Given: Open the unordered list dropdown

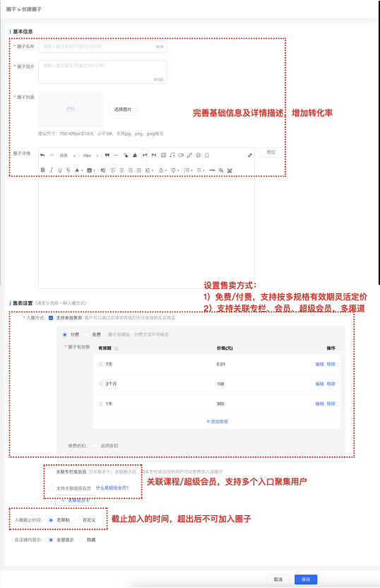Looking at the screenshot, I should coord(200,170).
